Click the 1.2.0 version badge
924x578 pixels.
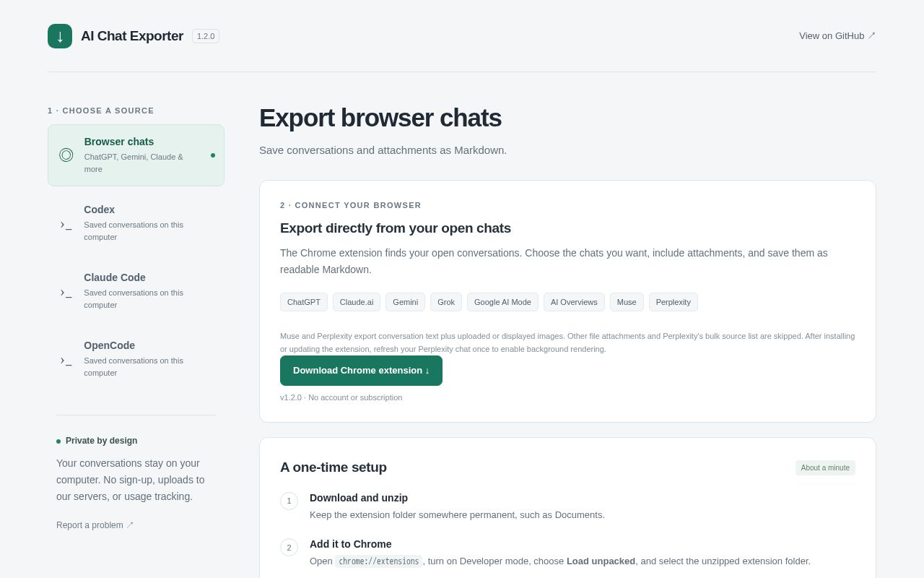(x=206, y=36)
